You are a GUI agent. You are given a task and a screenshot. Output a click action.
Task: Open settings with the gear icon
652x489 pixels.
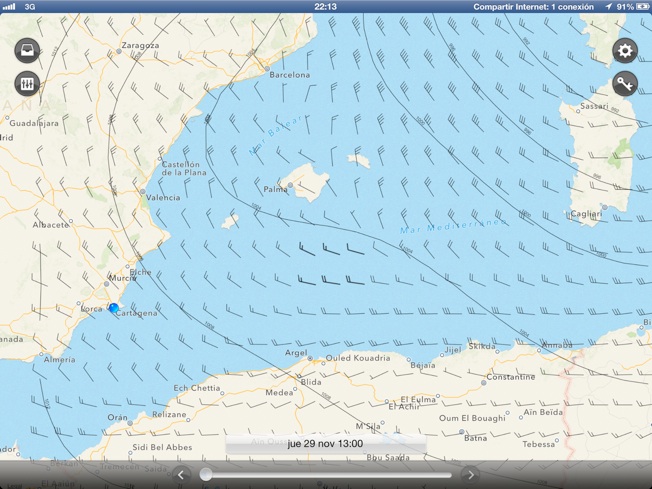(x=625, y=50)
